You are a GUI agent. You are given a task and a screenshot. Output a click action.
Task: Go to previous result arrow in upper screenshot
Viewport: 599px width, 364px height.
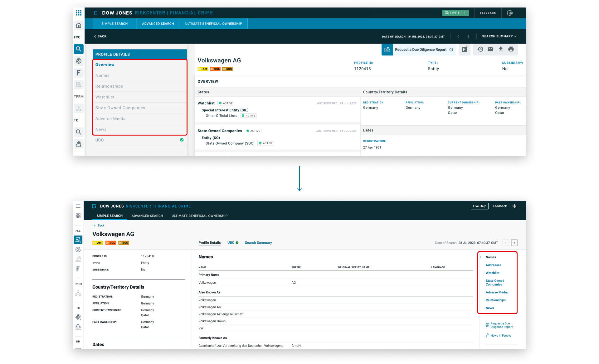point(458,36)
